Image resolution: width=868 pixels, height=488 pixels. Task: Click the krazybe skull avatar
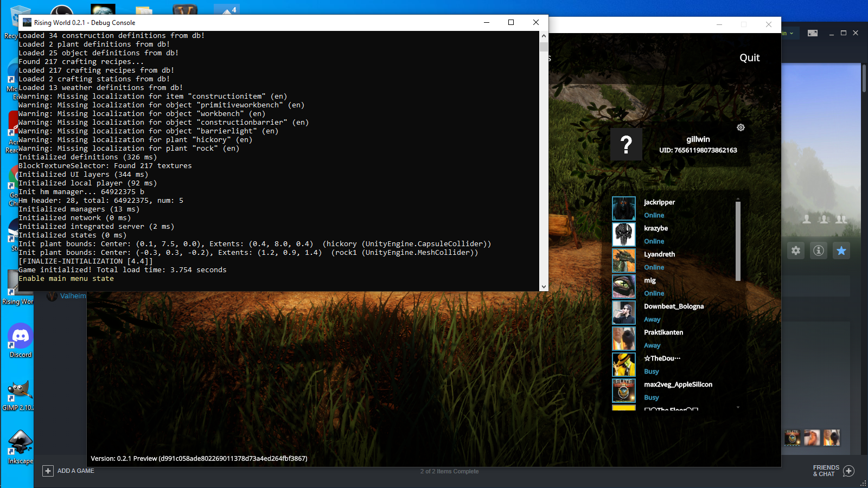point(623,235)
